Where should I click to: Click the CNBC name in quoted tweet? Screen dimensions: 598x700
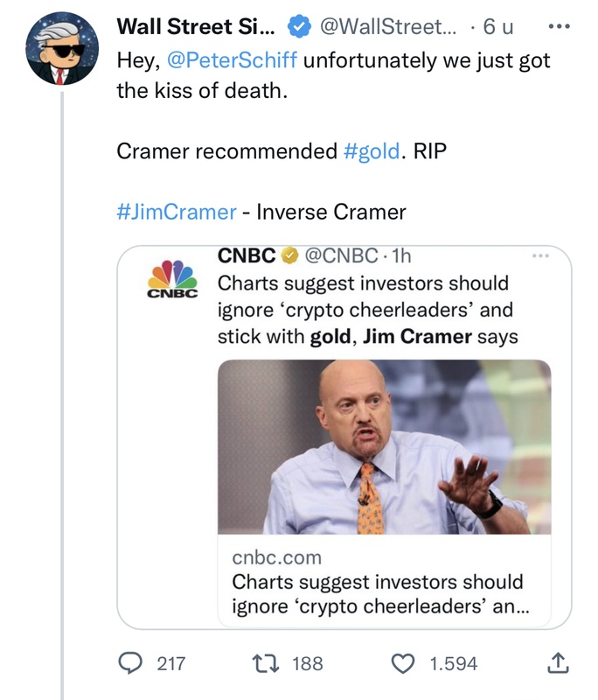[246, 256]
